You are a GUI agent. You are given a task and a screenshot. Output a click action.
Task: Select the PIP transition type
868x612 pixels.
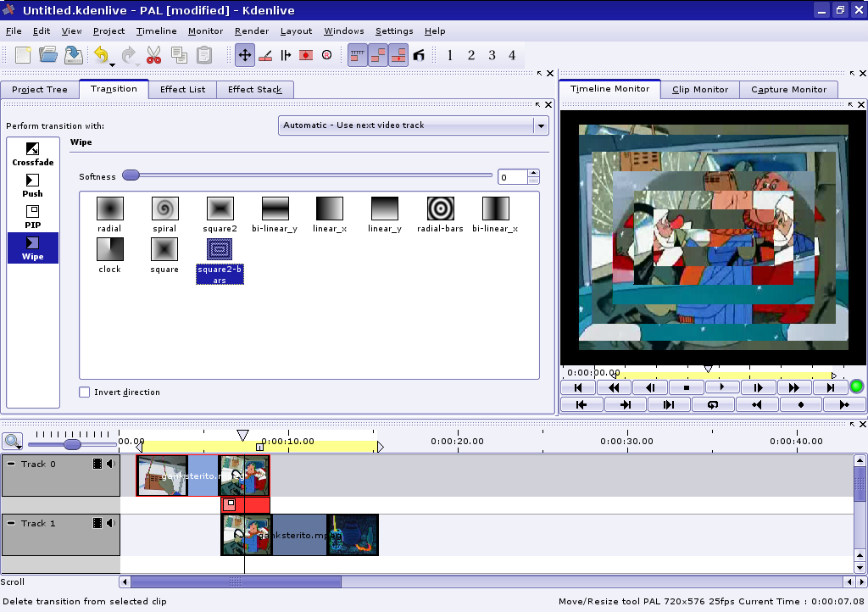[x=32, y=216]
